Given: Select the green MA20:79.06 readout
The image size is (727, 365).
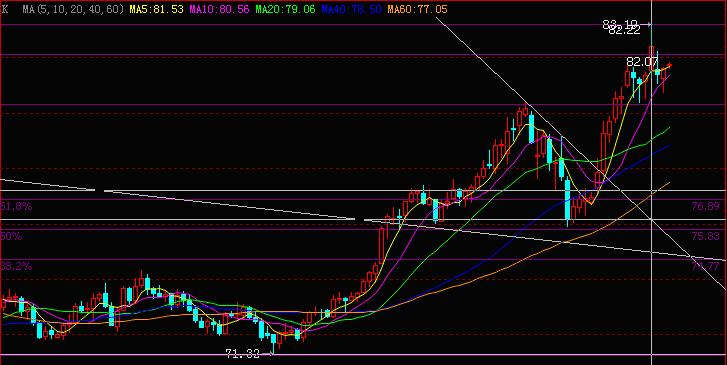Looking at the screenshot, I should click(286, 9).
